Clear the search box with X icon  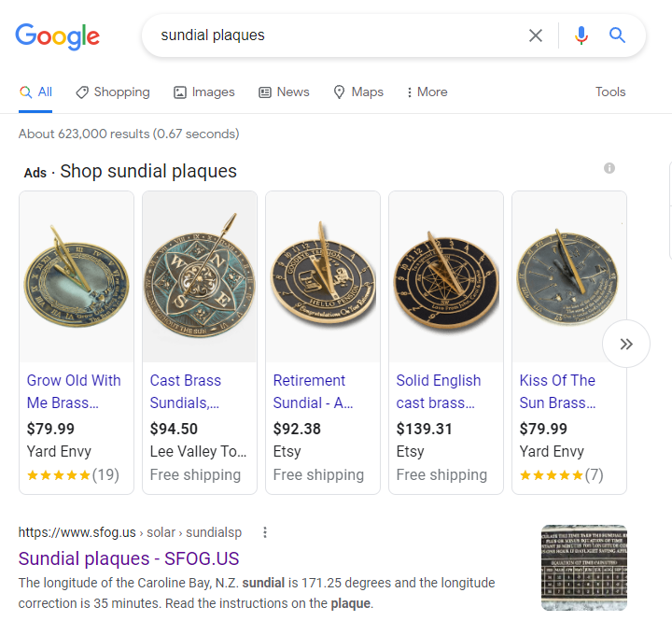(x=536, y=35)
